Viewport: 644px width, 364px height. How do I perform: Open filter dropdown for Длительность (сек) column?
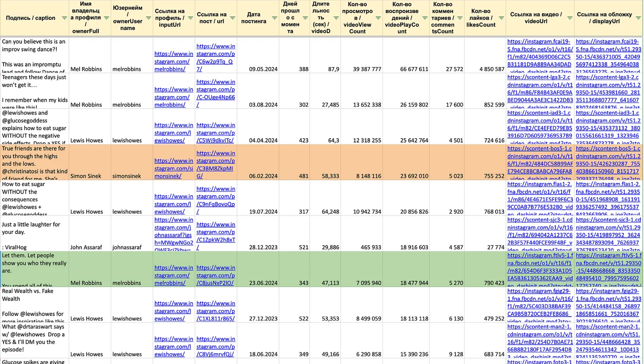(x=335, y=18)
